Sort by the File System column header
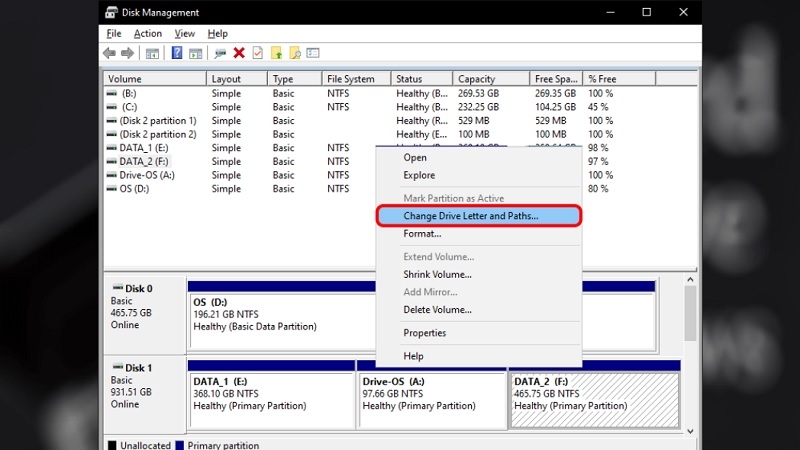Viewport: 800px width, 450px height. (356, 79)
